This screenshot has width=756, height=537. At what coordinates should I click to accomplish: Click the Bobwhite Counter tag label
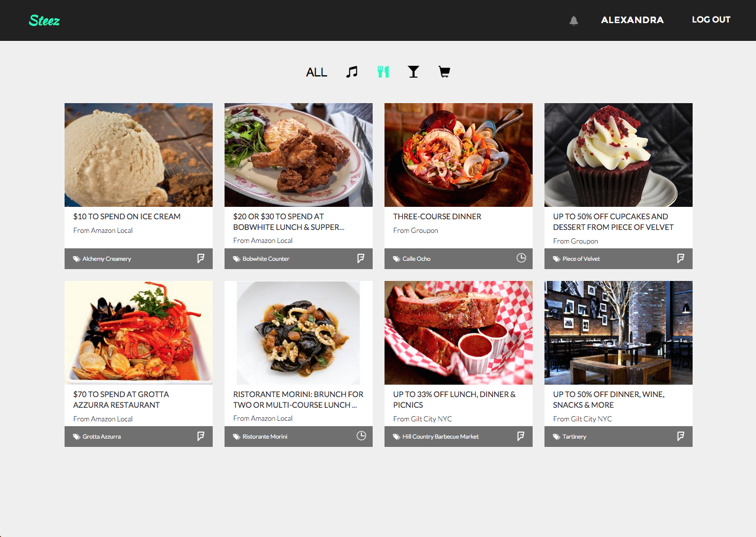(266, 259)
